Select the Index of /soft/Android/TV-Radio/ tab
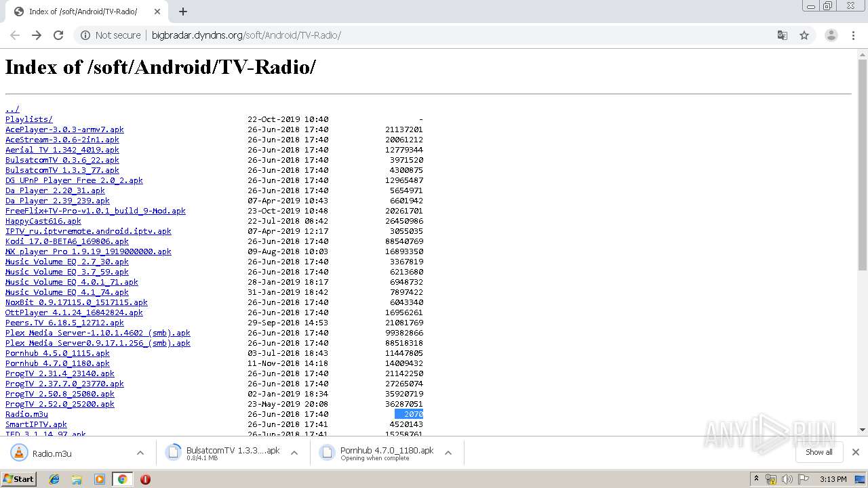 [83, 12]
